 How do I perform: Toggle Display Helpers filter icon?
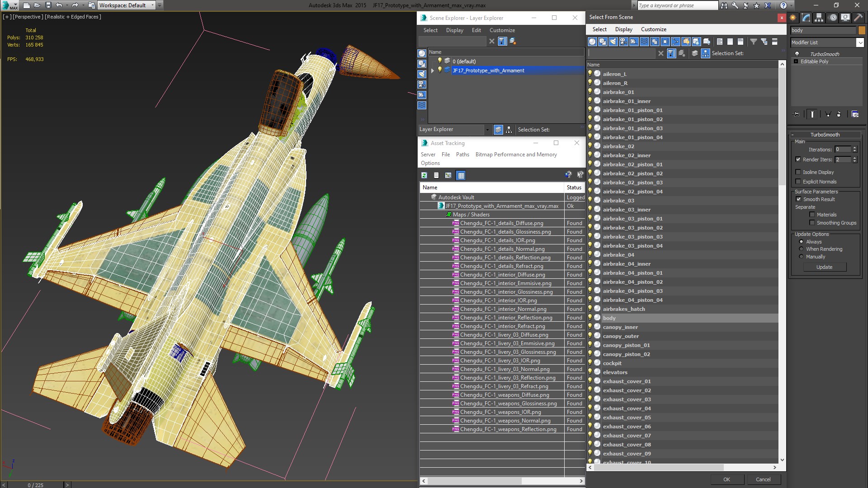(634, 42)
